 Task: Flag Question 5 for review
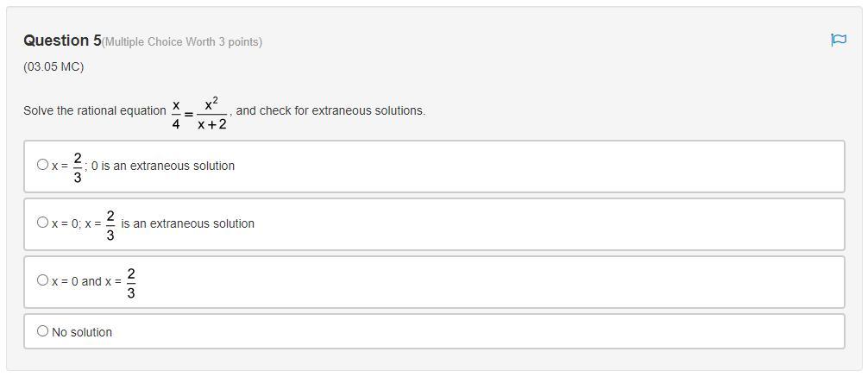[x=838, y=40]
